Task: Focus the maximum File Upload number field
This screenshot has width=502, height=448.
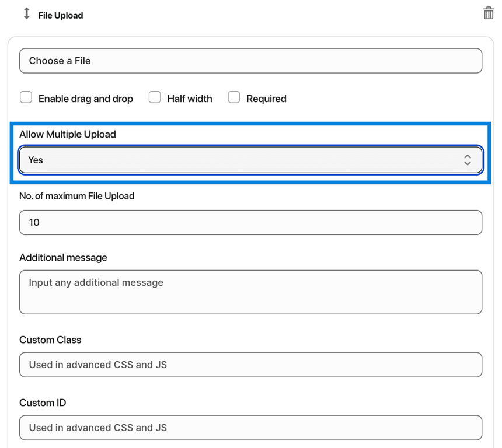Action: pos(250,222)
